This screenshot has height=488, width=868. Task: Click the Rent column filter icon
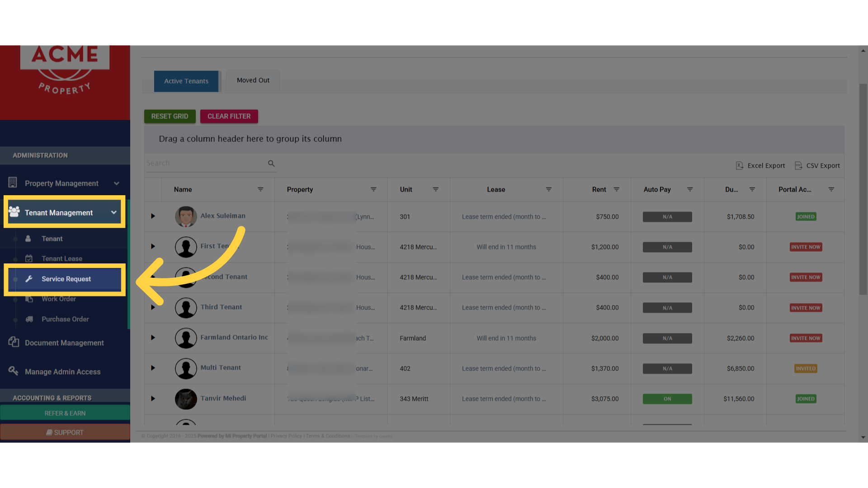point(616,189)
